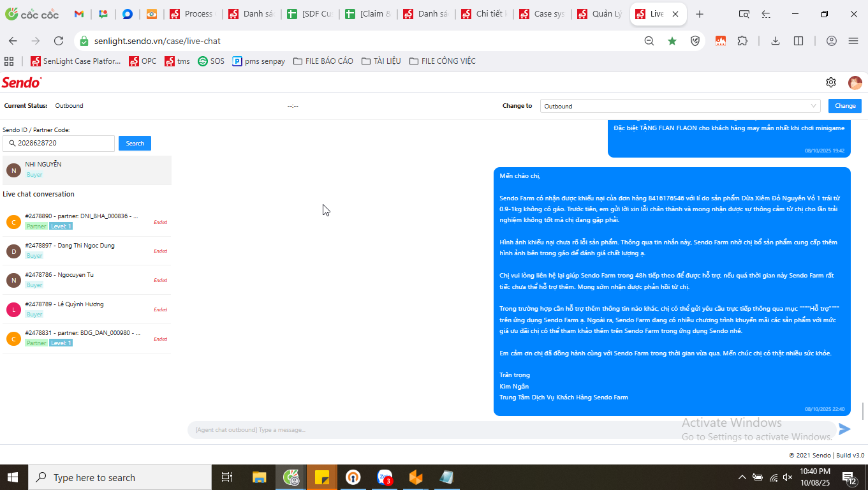Viewport: 868px width, 490px height.
Task: Expand the TÀI LIỆU bookmark folder
Action: coord(381,61)
